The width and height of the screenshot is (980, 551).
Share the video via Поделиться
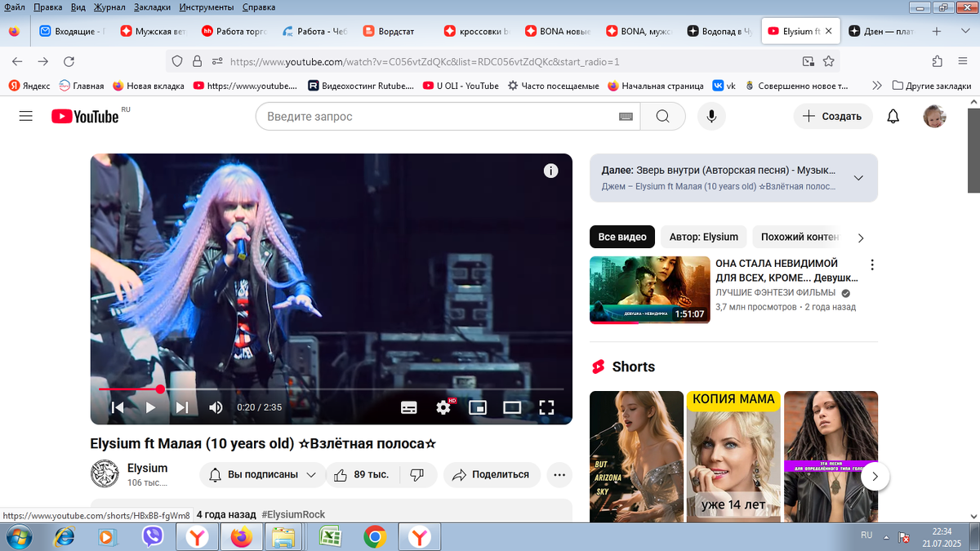491,474
